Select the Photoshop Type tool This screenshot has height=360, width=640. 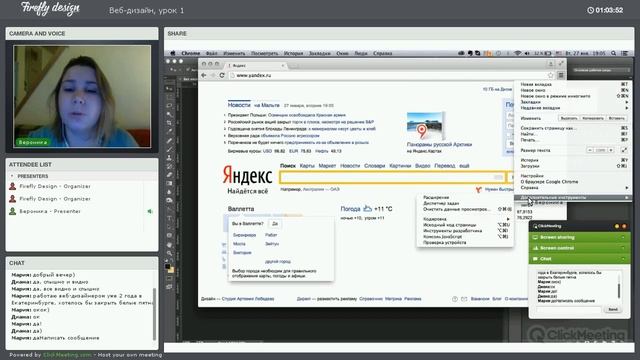coord(169,218)
